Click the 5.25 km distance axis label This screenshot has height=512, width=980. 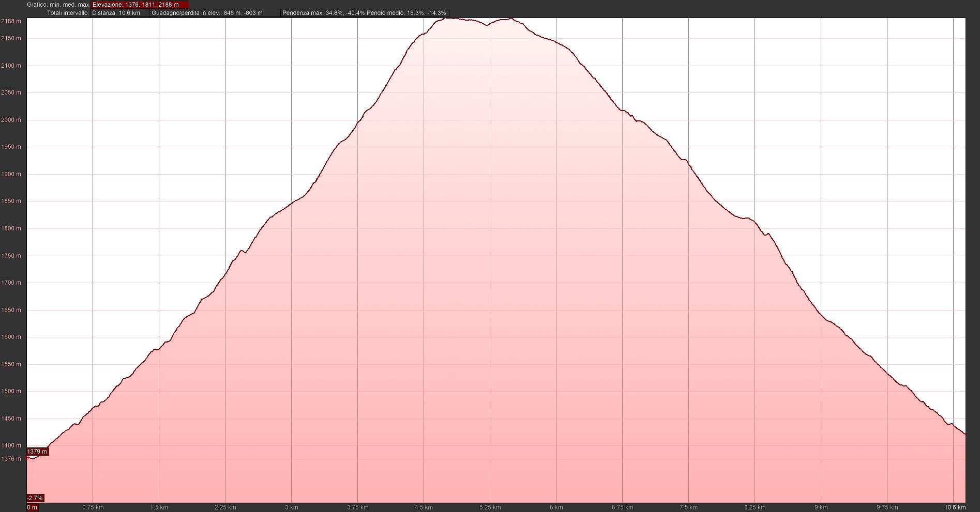pyautogui.click(x=490, y=507)
